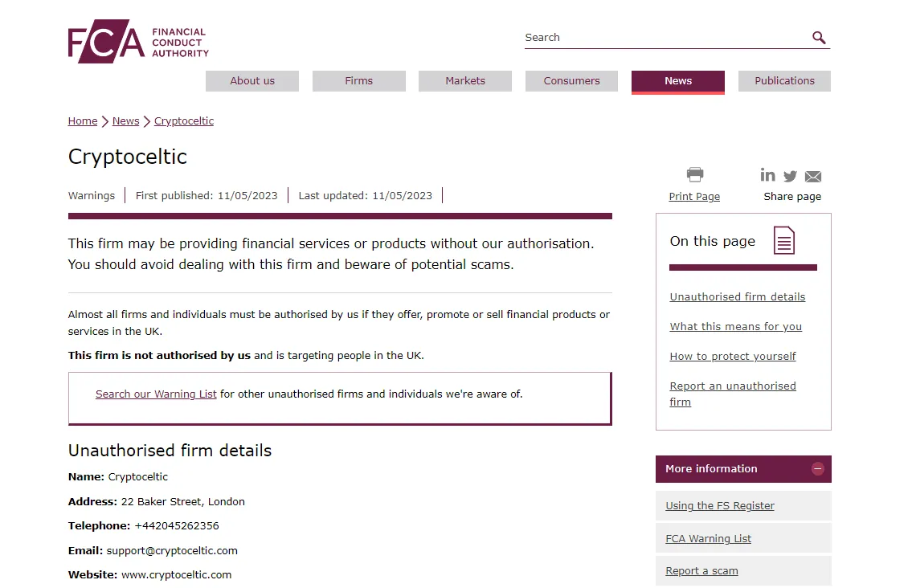
Task: Open Using the FS Register link
Action: tap(719, 505)
